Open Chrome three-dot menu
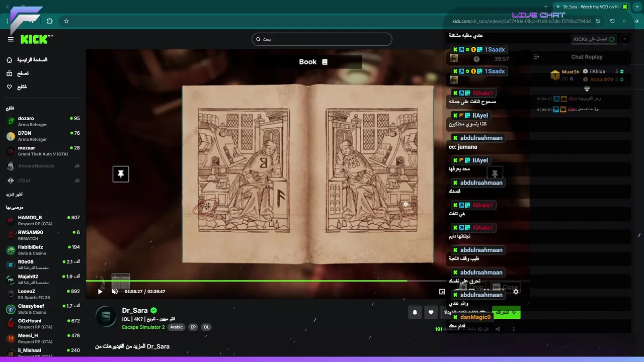This screenshot has width=644, height=362. pyautogui.click(x=8, y=21)
